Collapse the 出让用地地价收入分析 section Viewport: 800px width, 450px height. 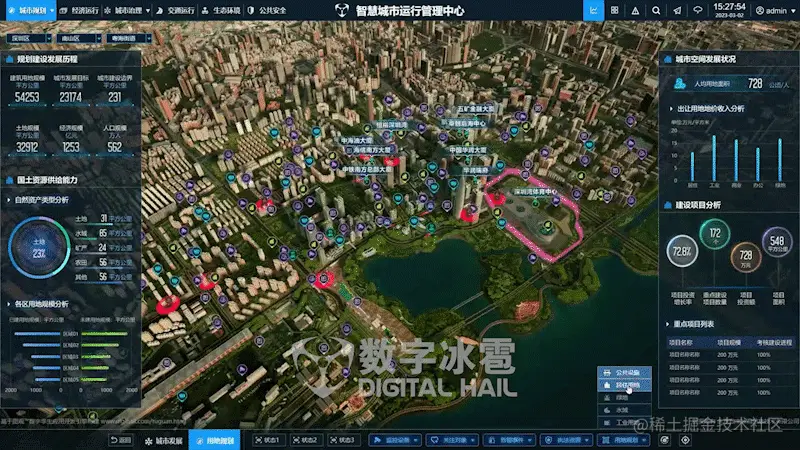click(x=671, y=109)
